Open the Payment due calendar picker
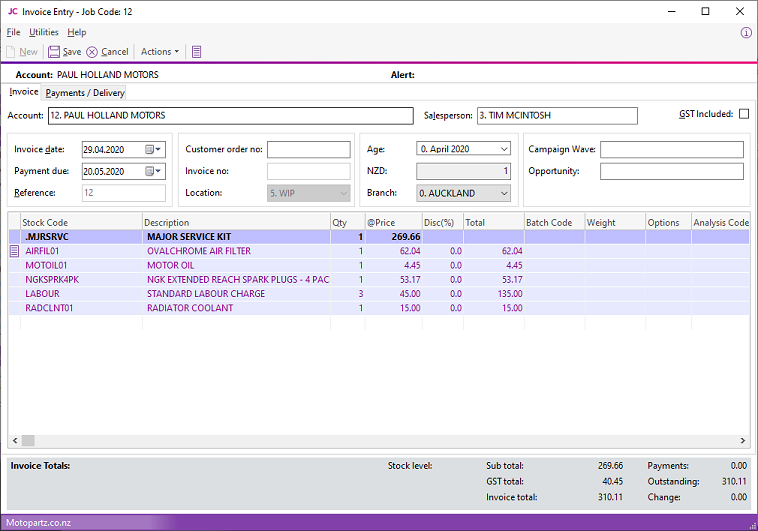The image size is (758, 531). [x=152, y=171]
